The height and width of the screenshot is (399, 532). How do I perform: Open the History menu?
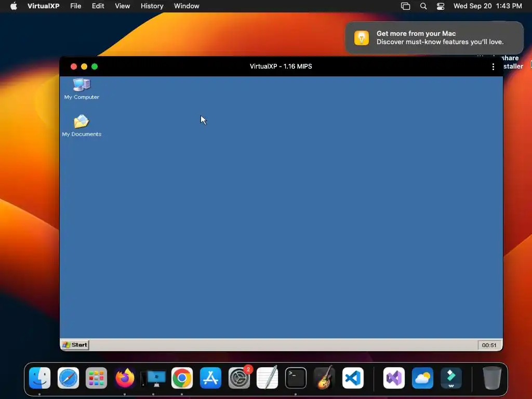[x=152, y=6]
